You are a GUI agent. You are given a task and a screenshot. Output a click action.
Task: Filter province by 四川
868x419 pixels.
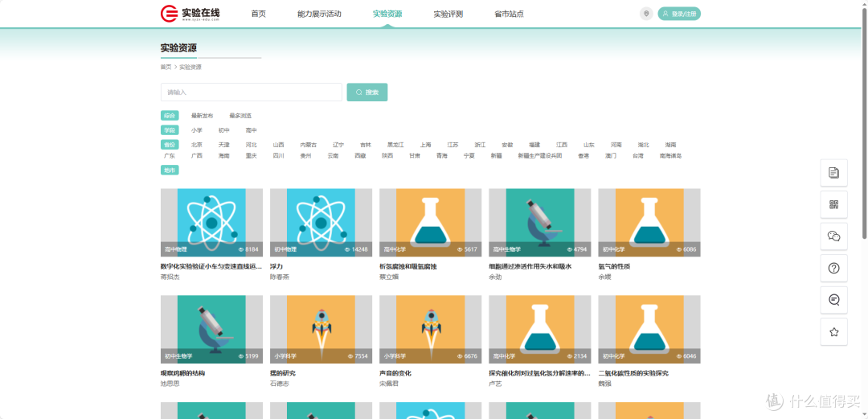(278, 156)
